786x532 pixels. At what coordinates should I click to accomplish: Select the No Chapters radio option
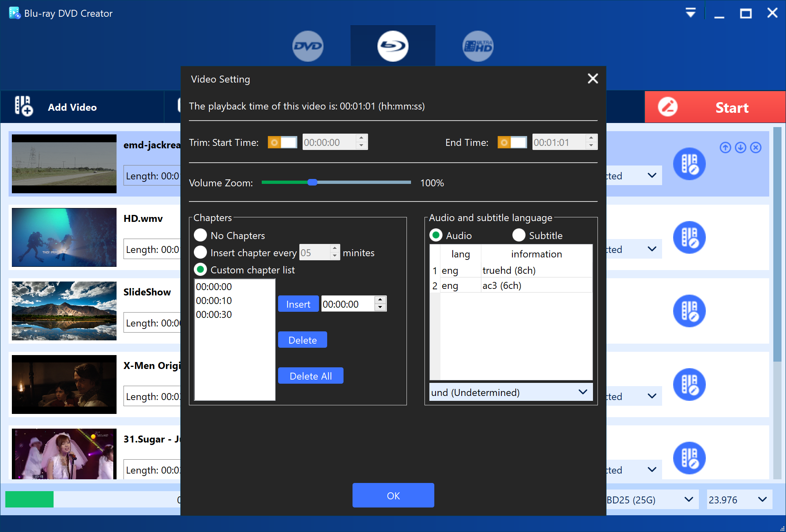200,235
